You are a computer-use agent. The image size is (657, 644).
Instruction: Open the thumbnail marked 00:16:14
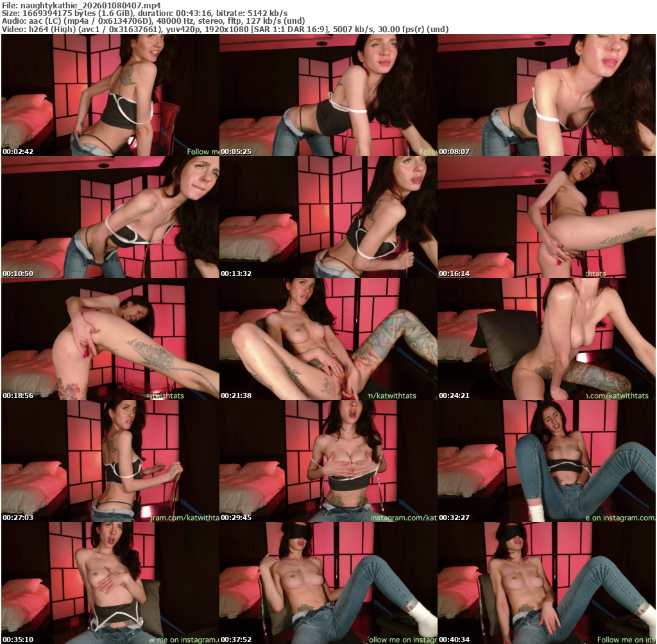tap(546, 217)
